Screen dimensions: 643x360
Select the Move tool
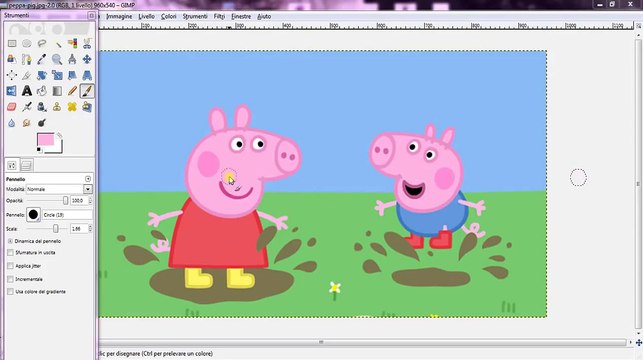pos(87,59)
